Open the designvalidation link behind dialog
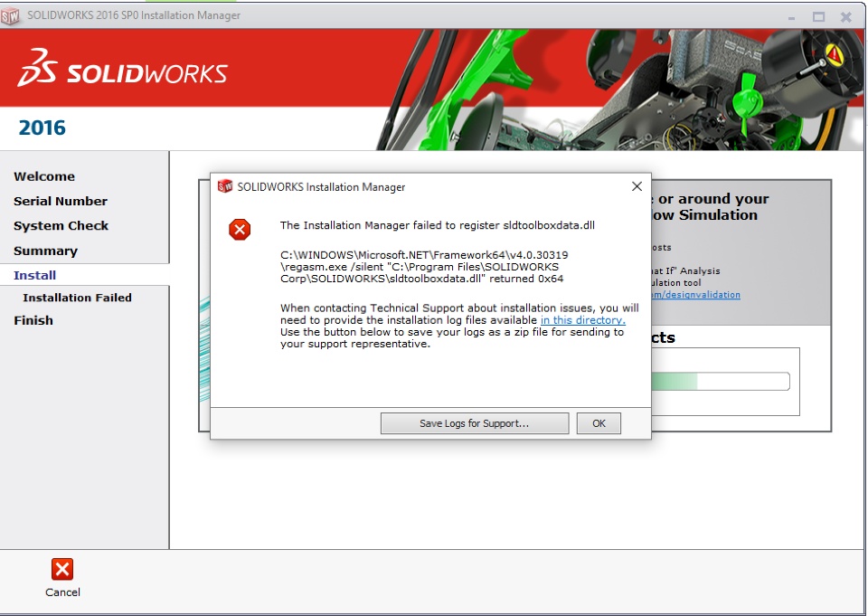Viewport: 868px width, 616px height. click(x=696, y=295)
